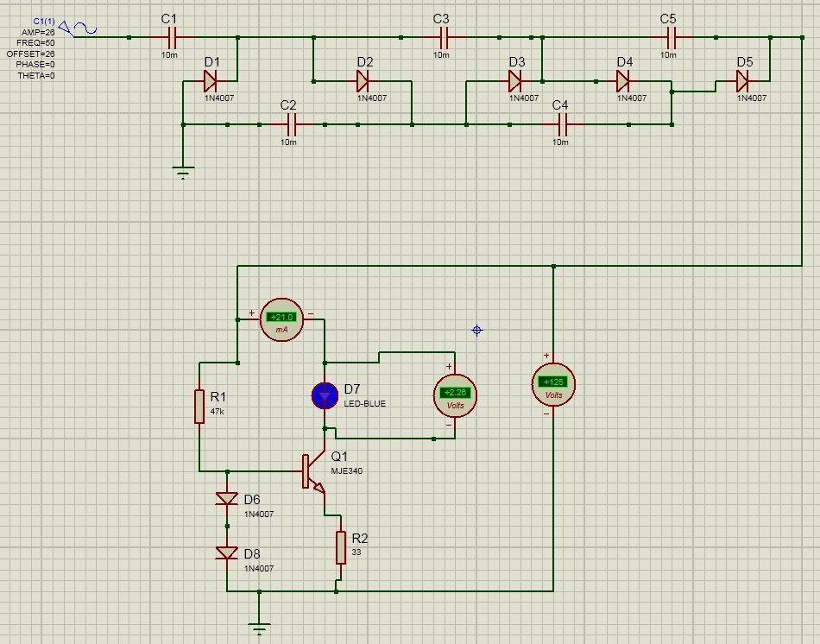Select the Q1 MJE340 transistor symbol
The height and width of the screenshot is (644, 820).
[x=314, y=471]
